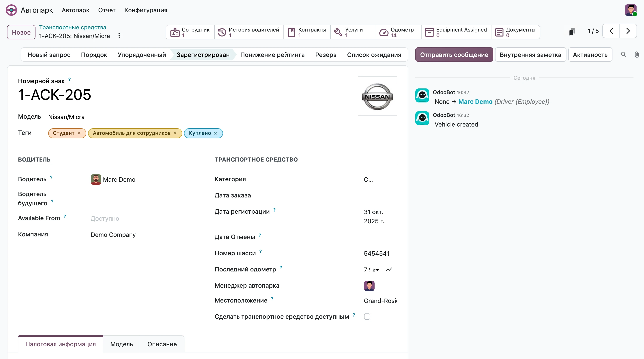Open the Документы smart button
Image resolution: width=644 pixels, height=359 pixels.
click(x=515, y=32)
